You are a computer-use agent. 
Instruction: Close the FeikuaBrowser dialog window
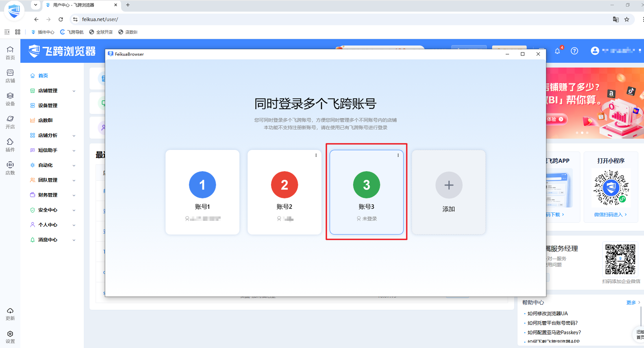tap(538, 54)
